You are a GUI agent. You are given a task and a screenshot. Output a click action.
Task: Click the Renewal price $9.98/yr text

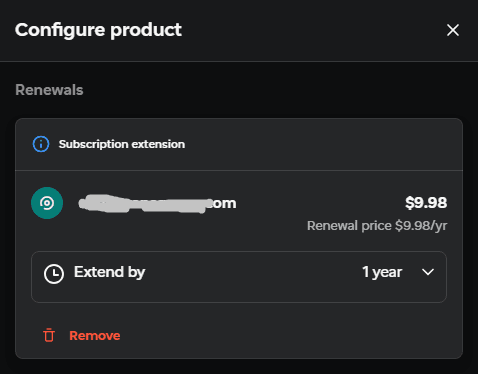(x=377, y=226)
